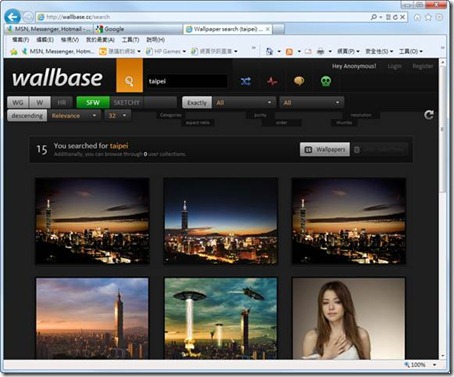This screenshot has height=377, width=454.
Task: Go back with the browser back arrow
Action: 12,17
